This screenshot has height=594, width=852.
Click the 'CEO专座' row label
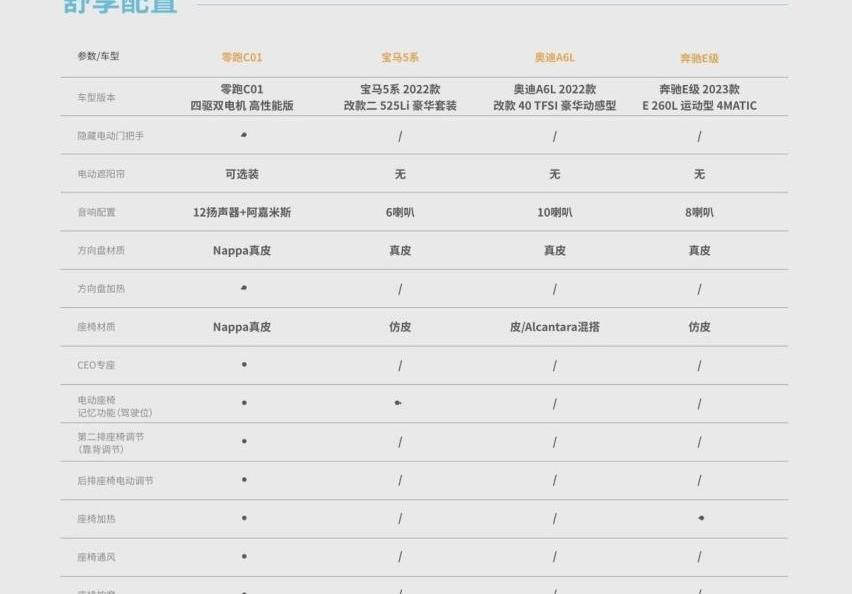(x=96, y=365)
